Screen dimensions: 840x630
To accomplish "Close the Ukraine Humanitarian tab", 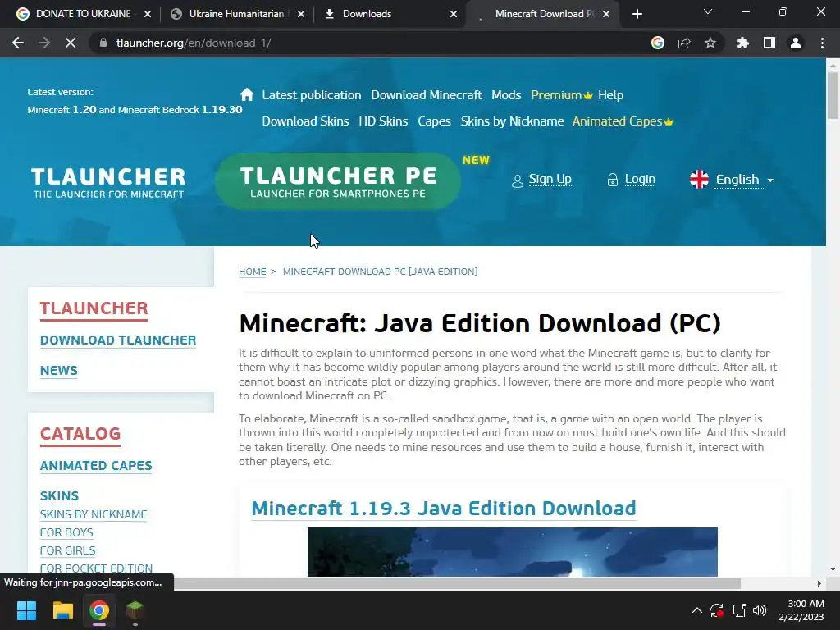I will point(300,14).
